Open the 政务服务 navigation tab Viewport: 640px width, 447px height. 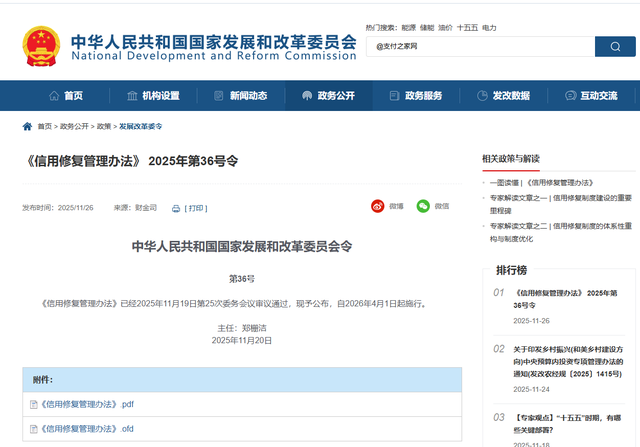click(x=416, y=96)
